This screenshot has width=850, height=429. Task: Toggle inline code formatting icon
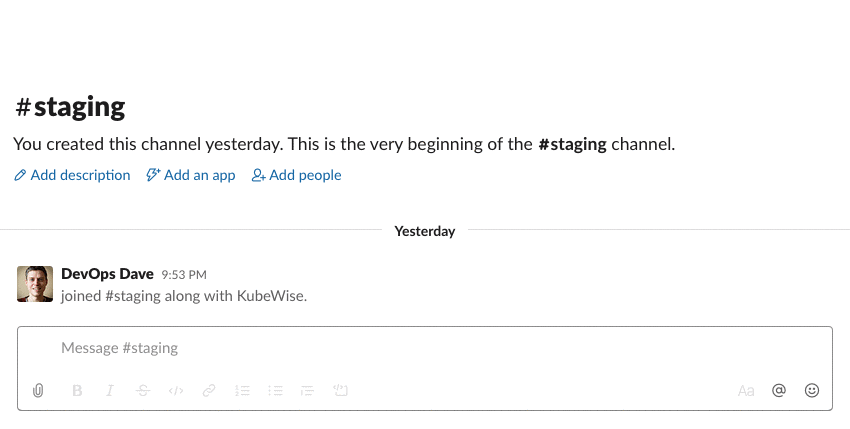(x=176, y=390)
